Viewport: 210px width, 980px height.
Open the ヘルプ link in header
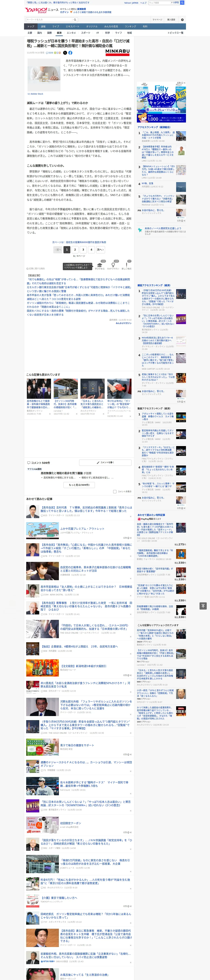pos(143,3)
